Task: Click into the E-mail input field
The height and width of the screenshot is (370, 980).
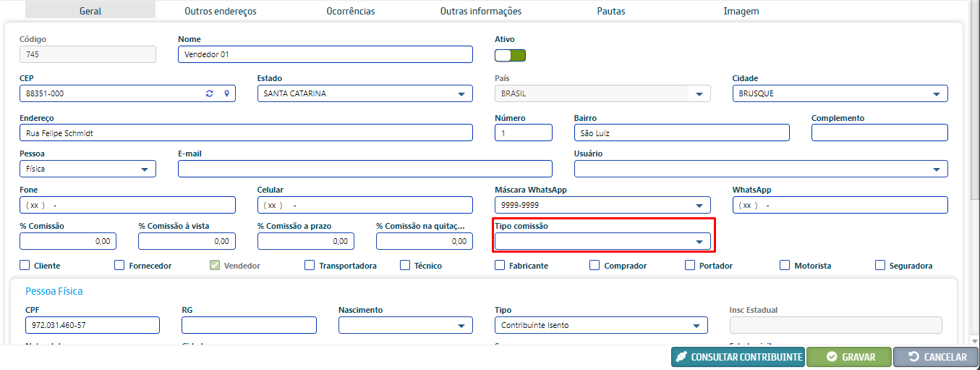Action: point(365,169)
